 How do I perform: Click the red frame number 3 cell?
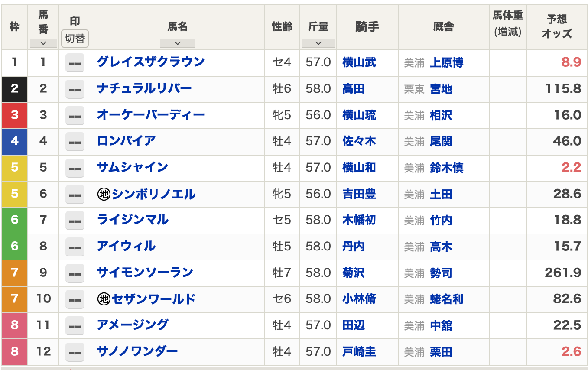point(15,115)
